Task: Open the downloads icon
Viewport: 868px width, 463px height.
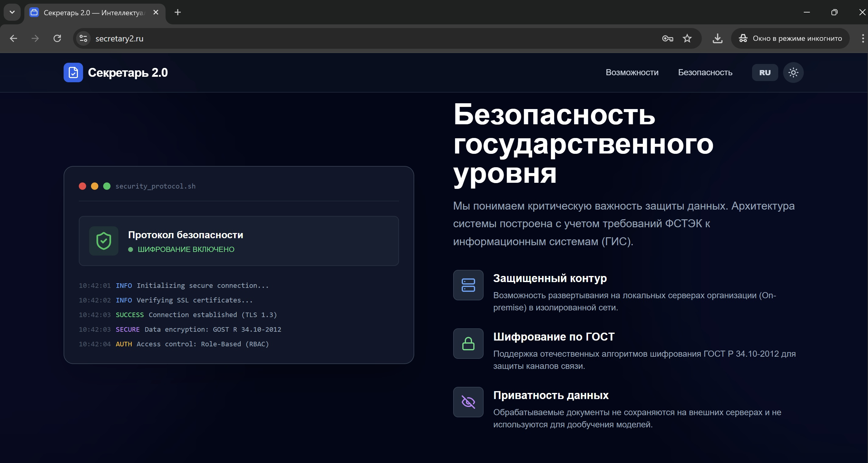Action: [717, 38]
